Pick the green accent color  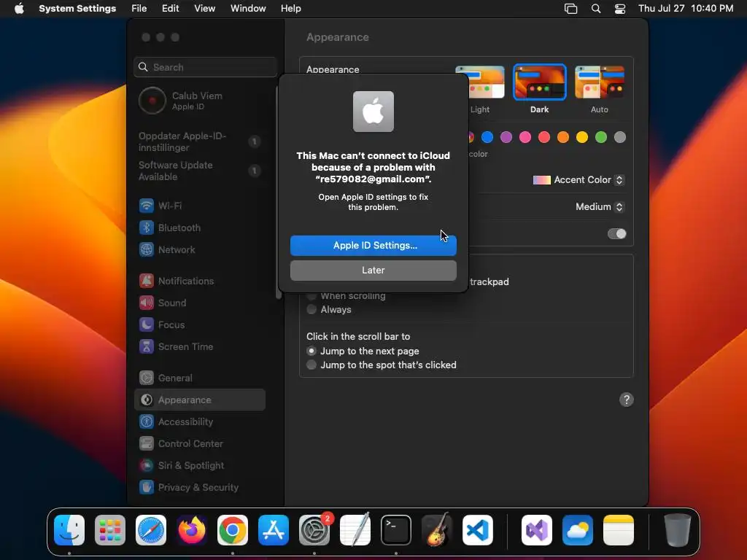[x=601, y=137]
